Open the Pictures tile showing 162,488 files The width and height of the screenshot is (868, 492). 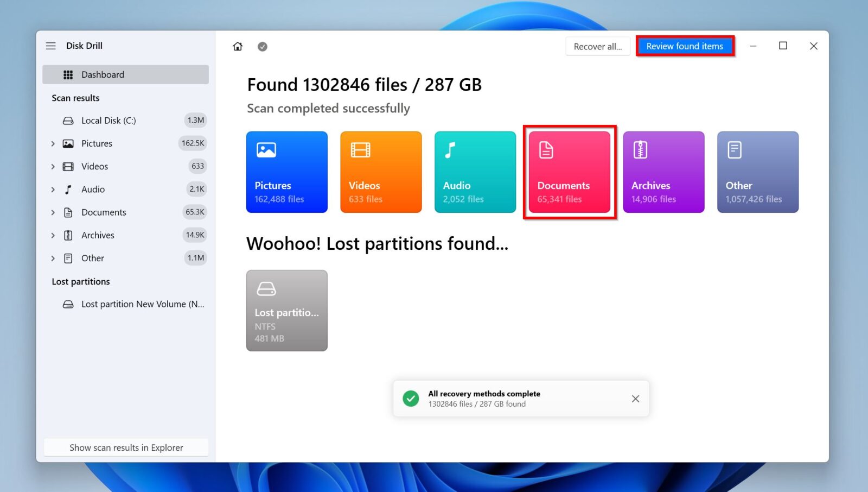pos(286,172)
